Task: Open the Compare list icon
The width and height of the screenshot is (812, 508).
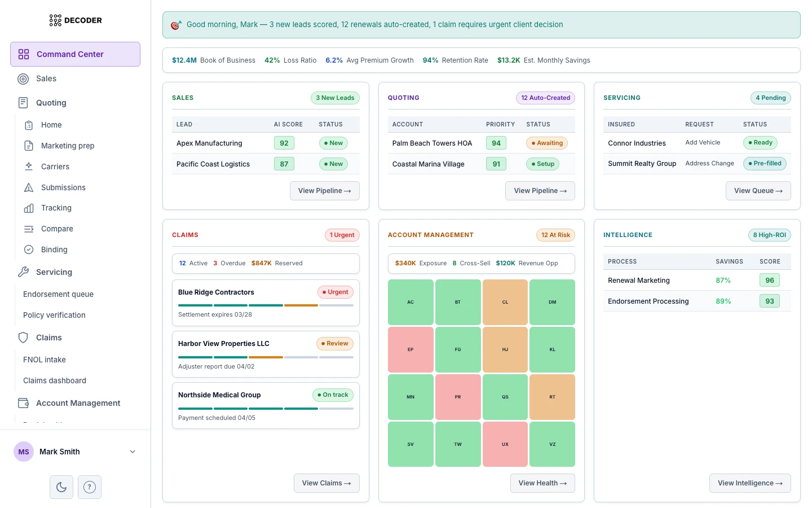Action: [x=29, y=229]
